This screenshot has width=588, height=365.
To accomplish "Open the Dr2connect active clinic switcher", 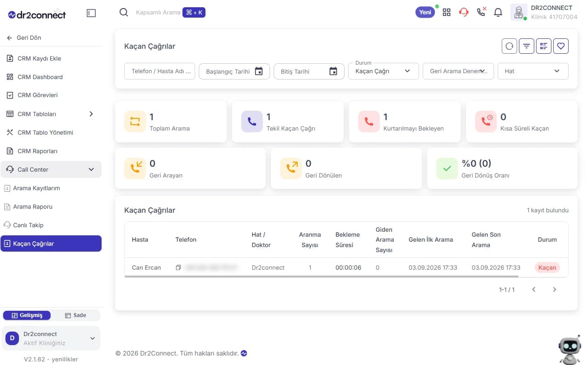I will tap(51, 338).
